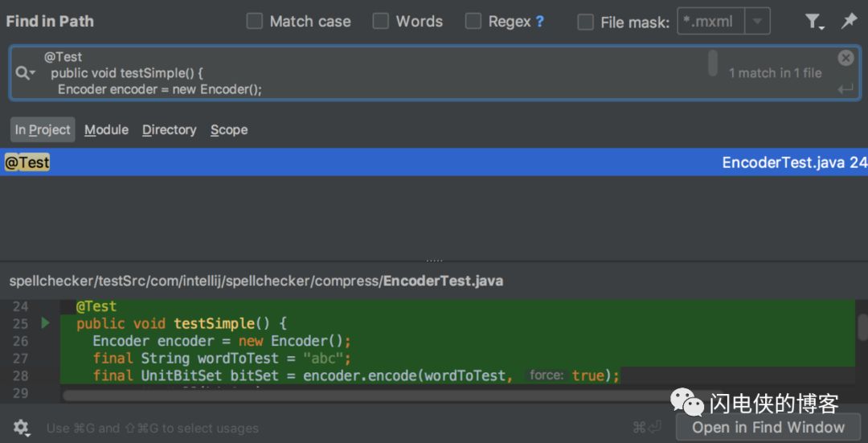This screenshot has height=443, width=868.
Task: Click line number 28 in gutter
Action: point(20,375)
